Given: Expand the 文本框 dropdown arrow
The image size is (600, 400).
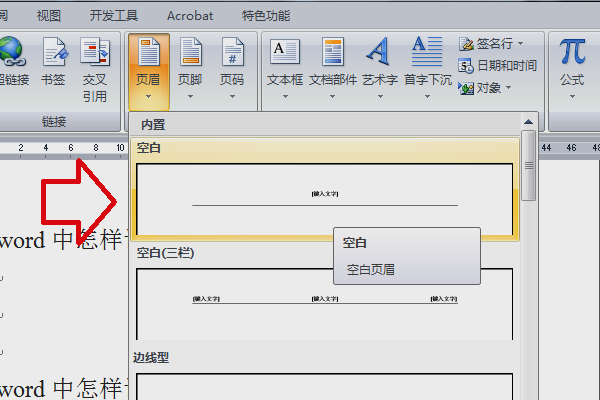Looking at the screenshot, I should click(x=285, y=96).
